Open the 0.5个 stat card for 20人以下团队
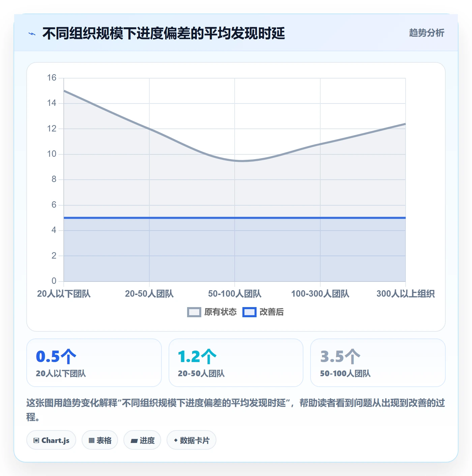 pyautogui.click(x=94, y=363)
